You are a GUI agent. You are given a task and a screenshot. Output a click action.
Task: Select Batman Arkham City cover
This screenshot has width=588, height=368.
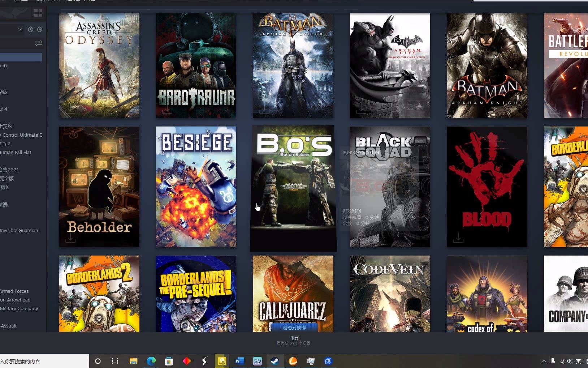click(390, 66)
